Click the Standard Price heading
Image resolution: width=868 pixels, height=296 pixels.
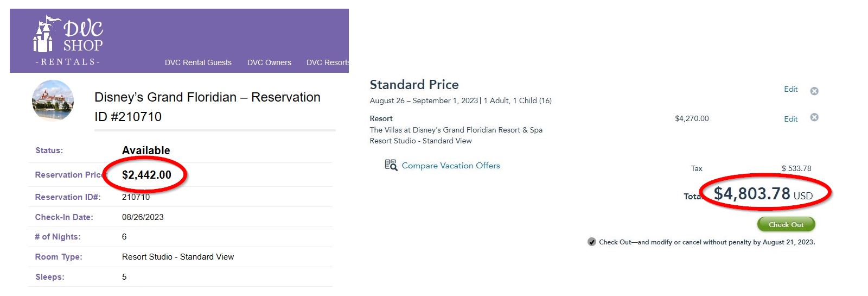click(414, 85)
